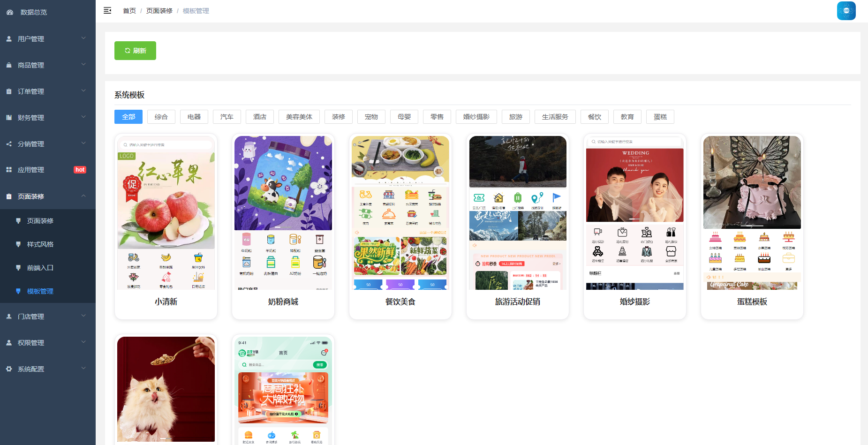Expand the 门店管理 menu chevron
This screenshot has height=445, width=868.
click(x=83, y=316)
